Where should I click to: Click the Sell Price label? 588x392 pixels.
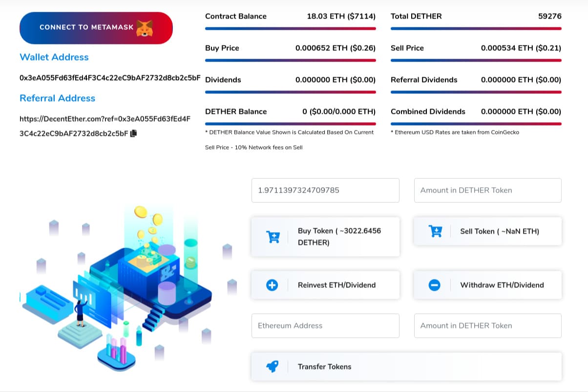click(407, 48)
